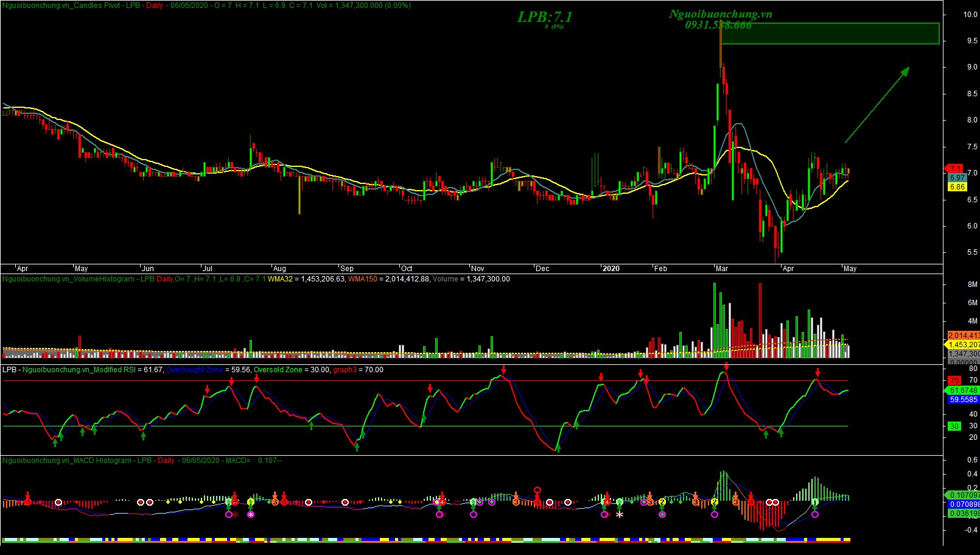The height and width of the screenshot is (555, 980).
Task: Click the Sep label on the time axis
Action: [347, 269]
